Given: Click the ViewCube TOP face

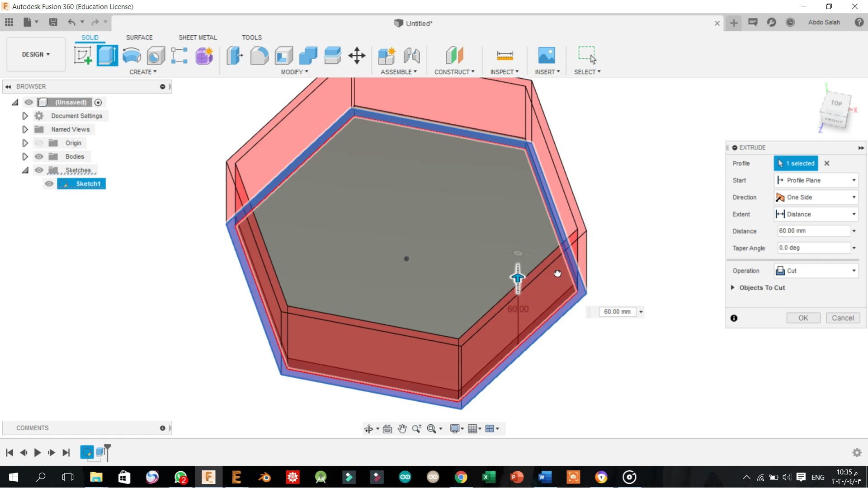Looking at the screenshot, I should (x=836, y=103).
